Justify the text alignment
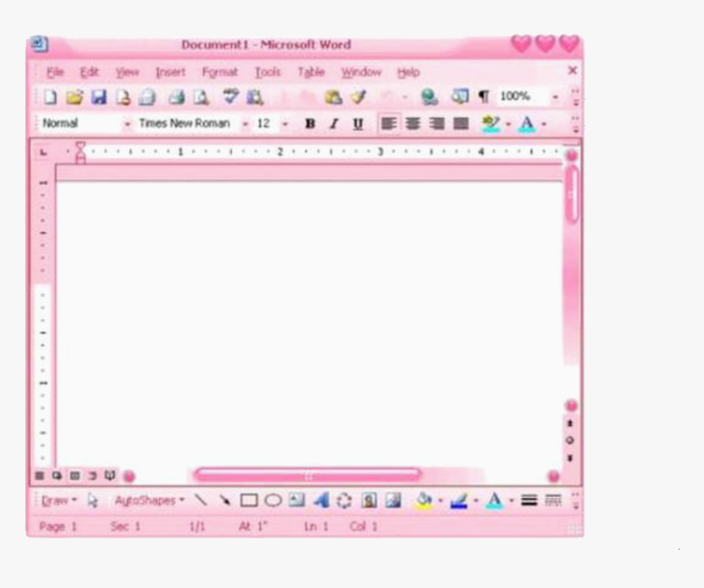This screenshot has height=588, width=704. [461, 124]
